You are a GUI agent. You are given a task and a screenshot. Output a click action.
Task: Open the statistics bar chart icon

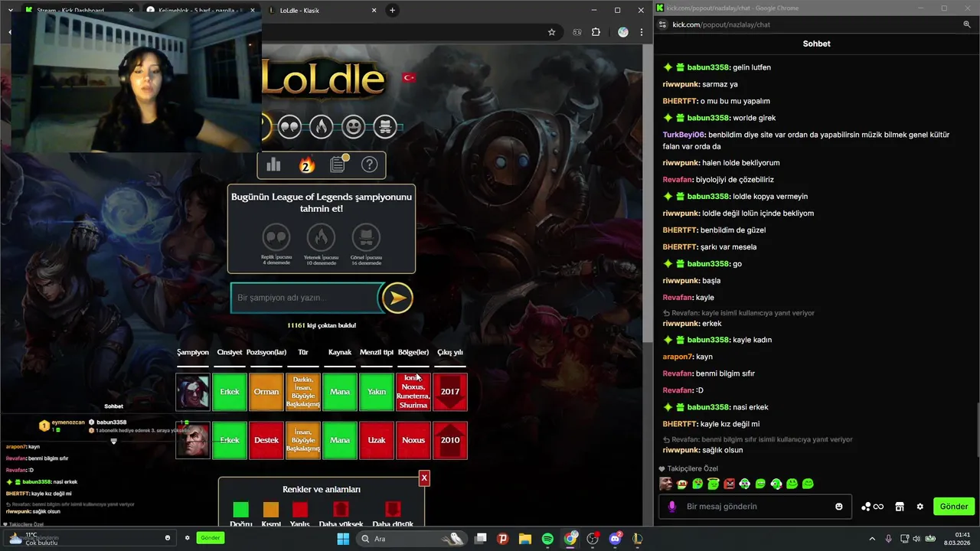pyautogui.click(x=273, y=165)
